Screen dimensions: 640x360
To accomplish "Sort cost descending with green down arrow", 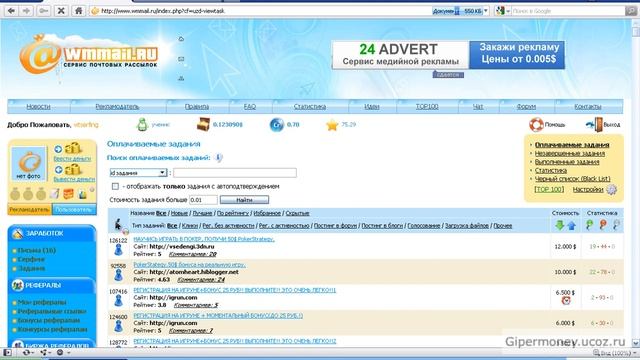I will 560,225.
